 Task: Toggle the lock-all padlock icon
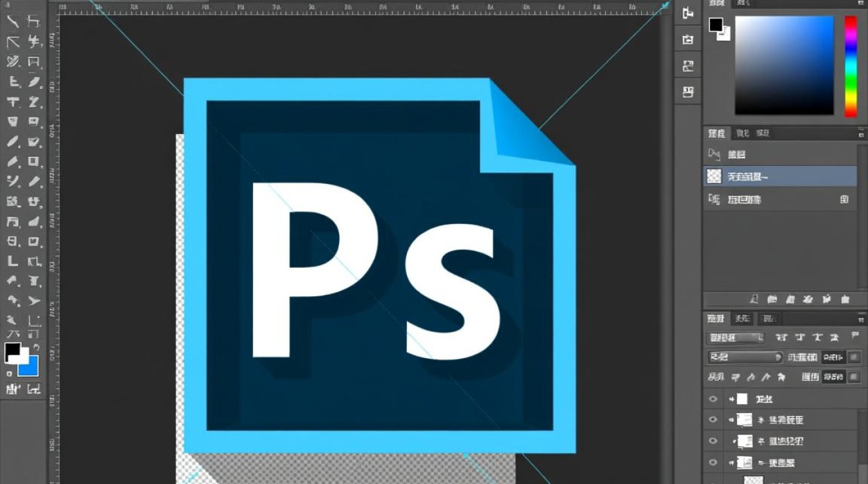coord(781,377)
